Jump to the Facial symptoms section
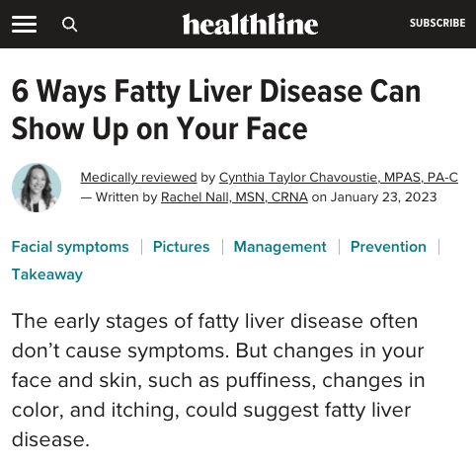 coord(70,247)
